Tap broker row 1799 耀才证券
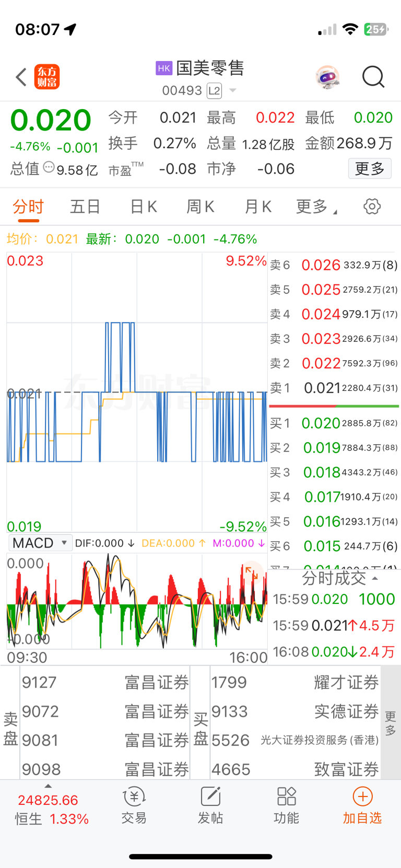 tap(295, 682)
